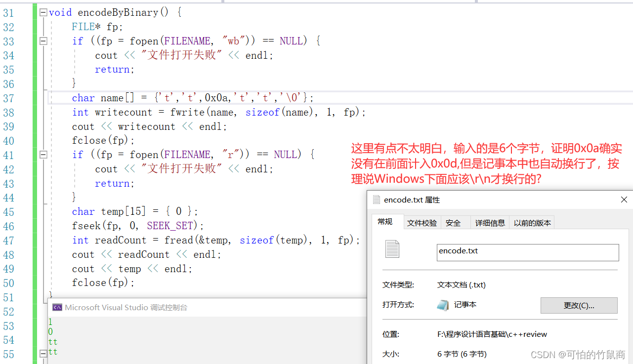Click the 'return;' statement on line 35

click(115, 70)
